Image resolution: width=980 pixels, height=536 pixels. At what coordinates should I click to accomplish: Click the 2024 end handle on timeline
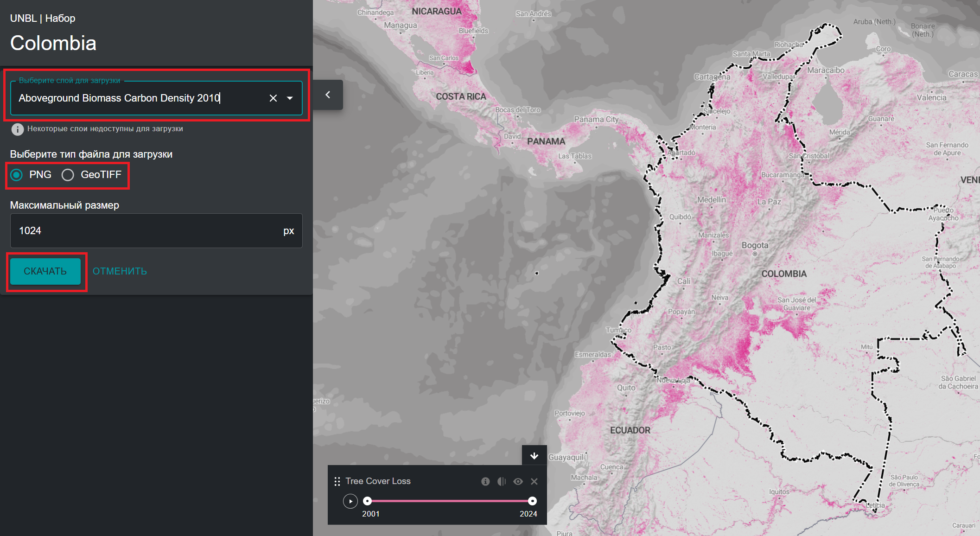(533, 501)
